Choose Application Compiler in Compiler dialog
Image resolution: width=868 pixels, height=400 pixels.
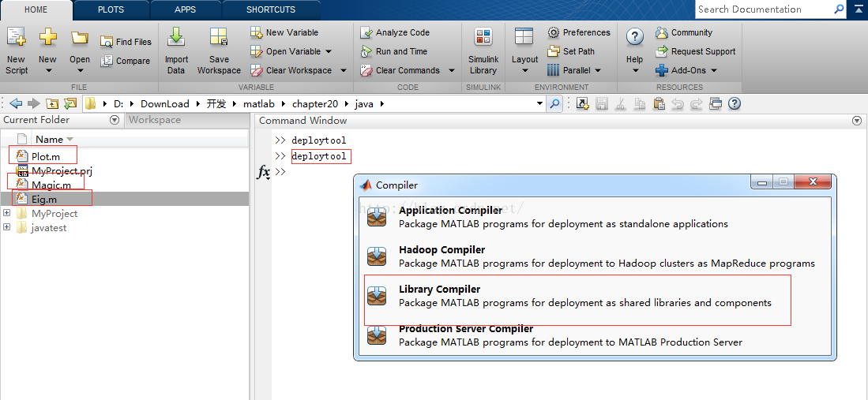click(x=595, y=217)
